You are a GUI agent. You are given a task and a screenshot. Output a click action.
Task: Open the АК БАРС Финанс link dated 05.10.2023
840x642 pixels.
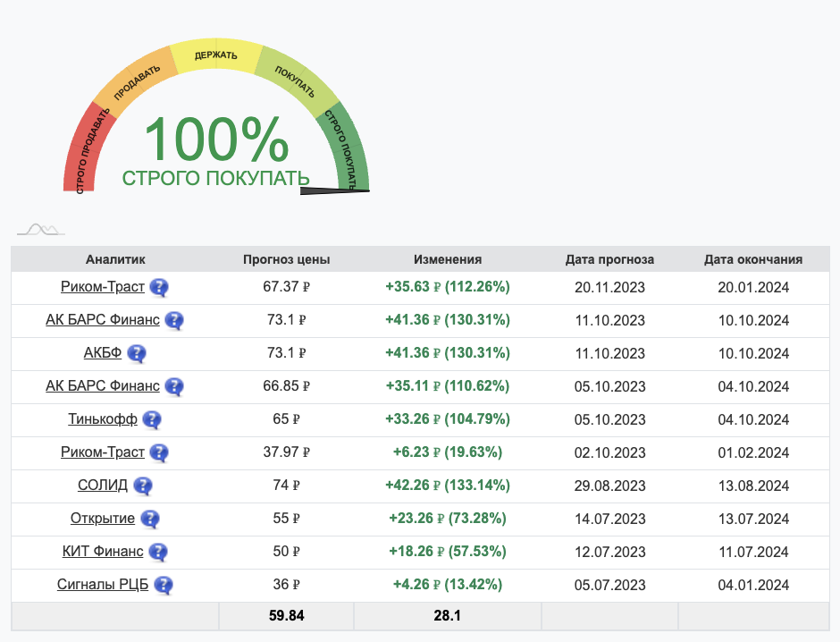[x=103, y=386]
